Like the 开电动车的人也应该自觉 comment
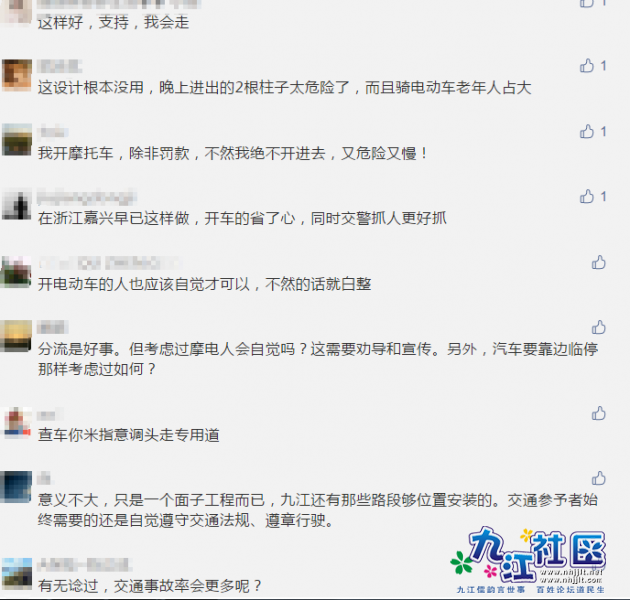Screen dimensions: 630x600 (598, 262)
